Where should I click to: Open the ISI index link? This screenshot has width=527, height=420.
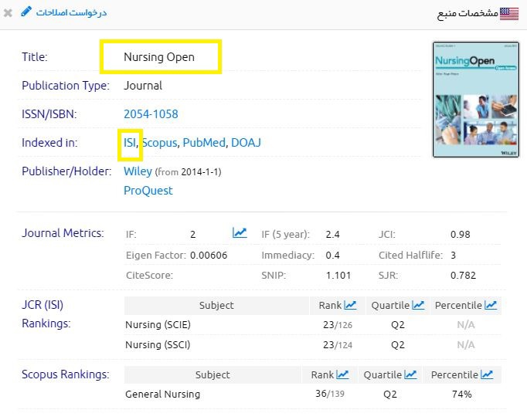click(130, 143)
